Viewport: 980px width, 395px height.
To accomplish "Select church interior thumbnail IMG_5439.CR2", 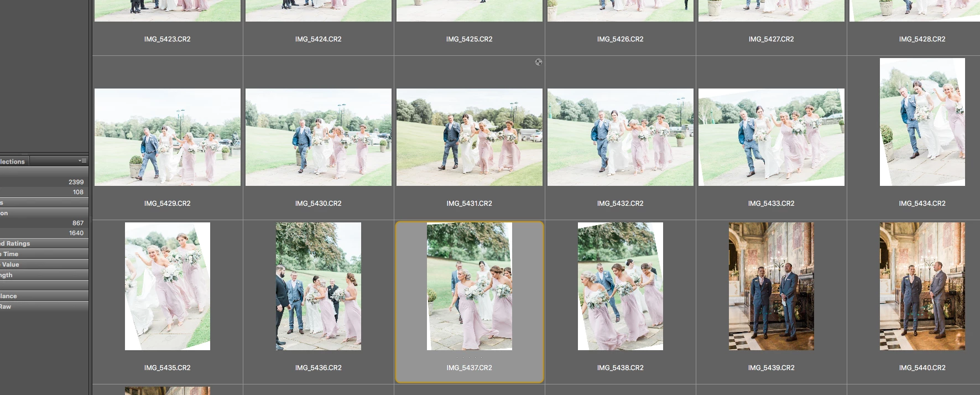I will [x=772, y=286].
